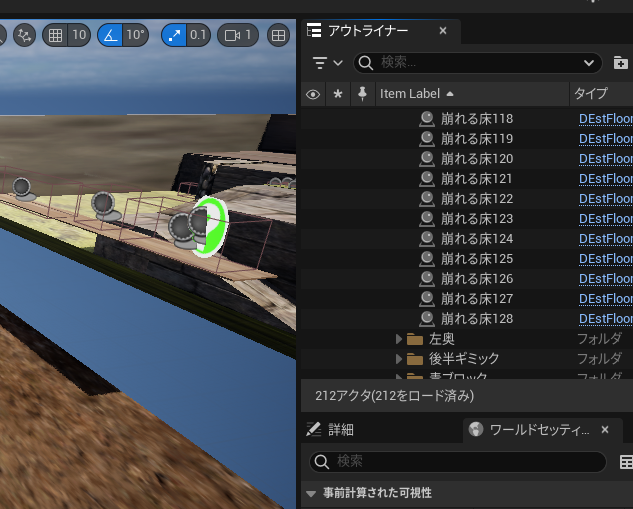Image resolution: width=633 pixels, height=509 pixels.
Task: Open scale snap 0.1 value dropdown
Action: [x=198, y=36]
